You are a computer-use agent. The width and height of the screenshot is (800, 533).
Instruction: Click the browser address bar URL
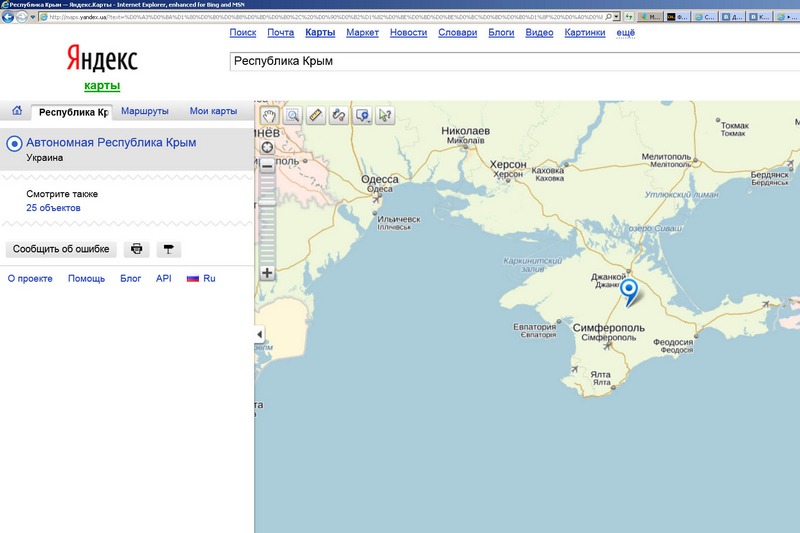[326, 17]
